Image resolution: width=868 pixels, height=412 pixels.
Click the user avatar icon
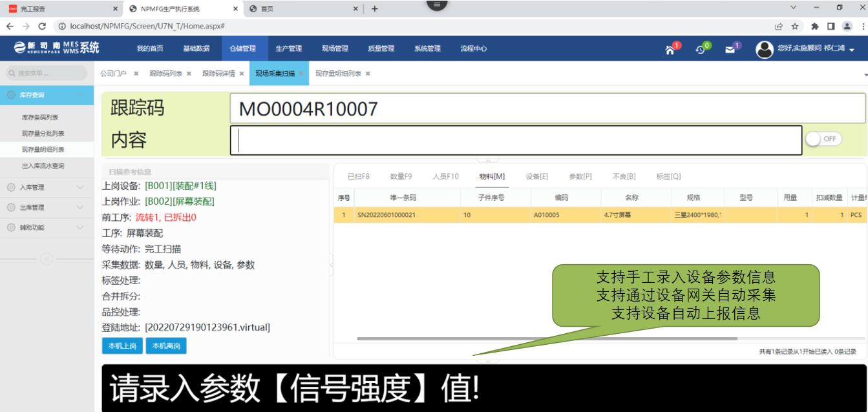765,49
